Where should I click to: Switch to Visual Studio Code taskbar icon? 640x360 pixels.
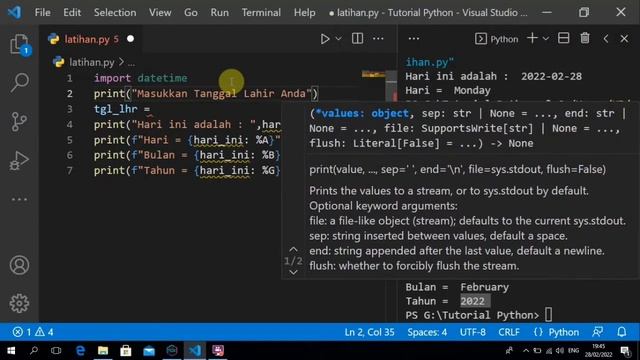coord(195,351)
